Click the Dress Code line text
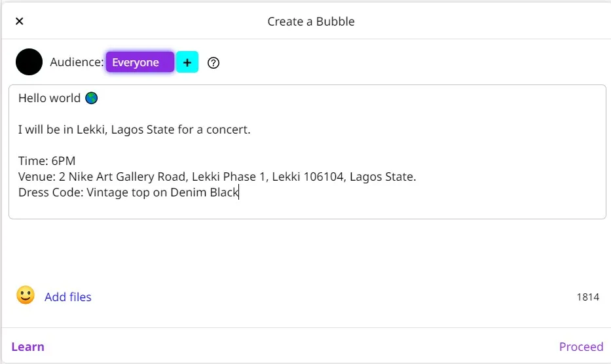The image size is (611, 364). point(128,192)
